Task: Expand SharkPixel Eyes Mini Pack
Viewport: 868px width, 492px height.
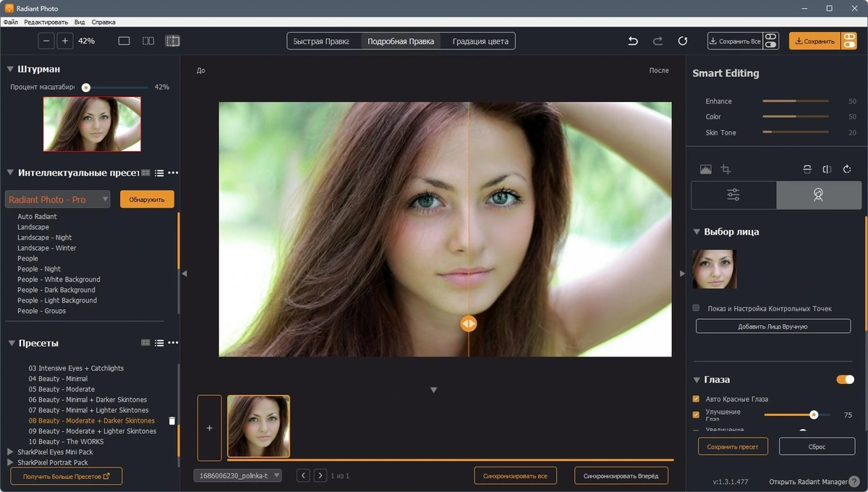Action: pos(10,452)
